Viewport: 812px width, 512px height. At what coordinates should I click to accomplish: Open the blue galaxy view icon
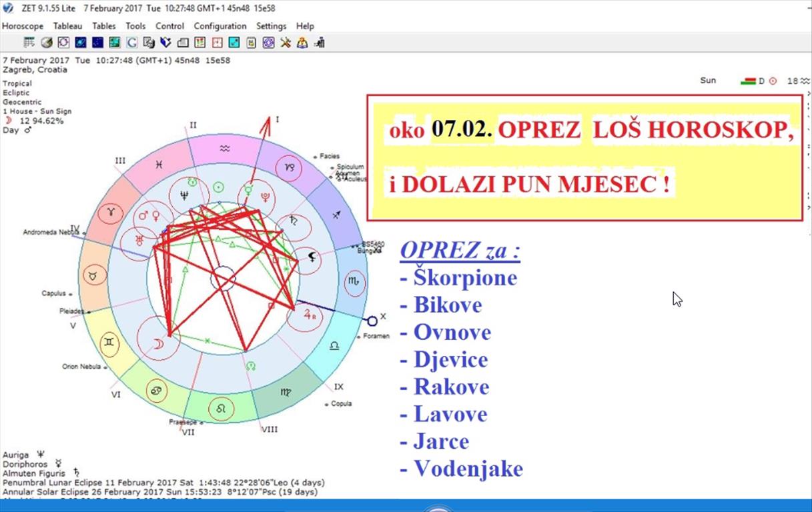(x=81, y=43)
